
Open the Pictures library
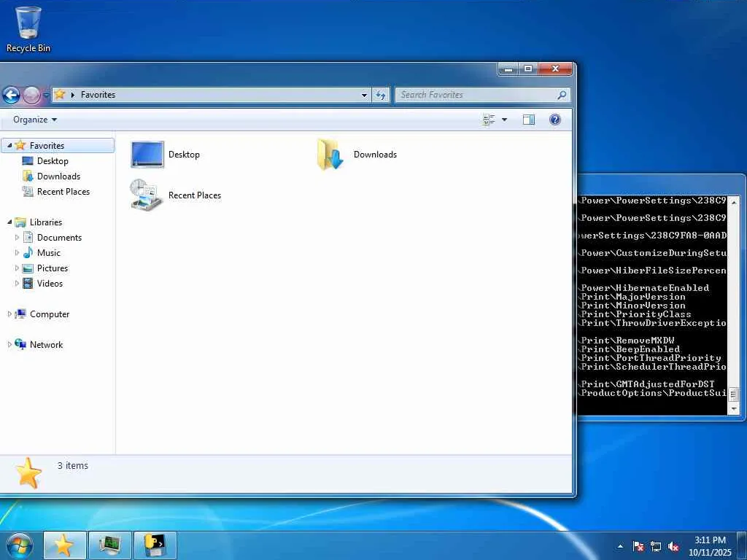coord(53,268)
